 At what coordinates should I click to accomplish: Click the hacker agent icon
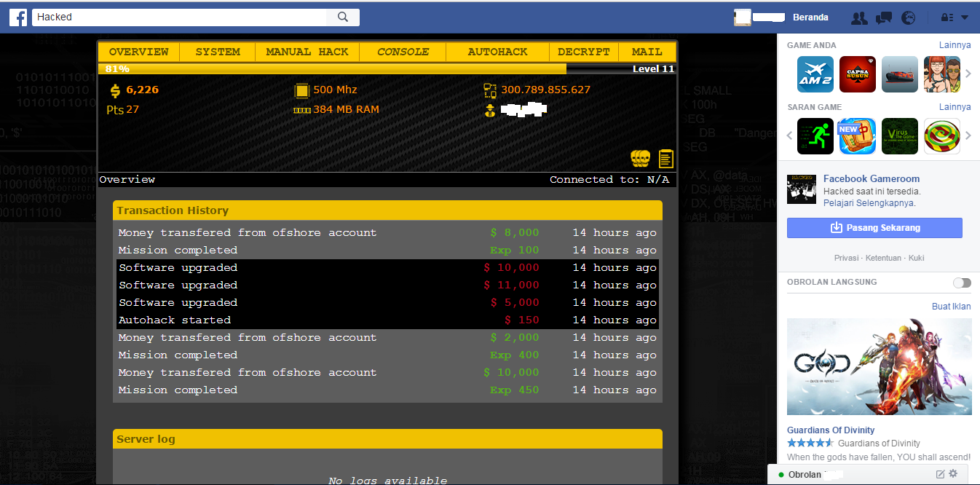point(490,111)
